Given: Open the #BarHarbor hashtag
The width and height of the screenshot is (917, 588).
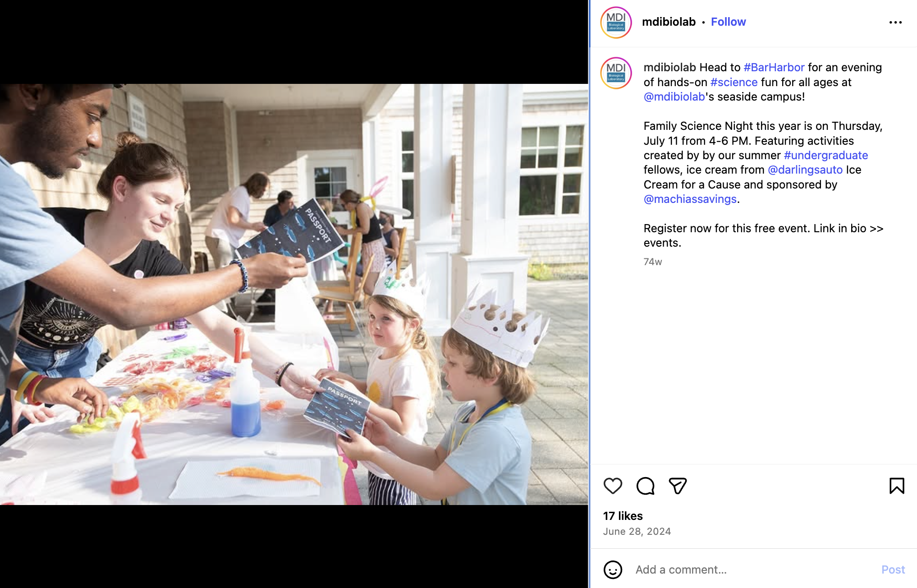Looking at the screenshot, I should click(x=774, y=67).
